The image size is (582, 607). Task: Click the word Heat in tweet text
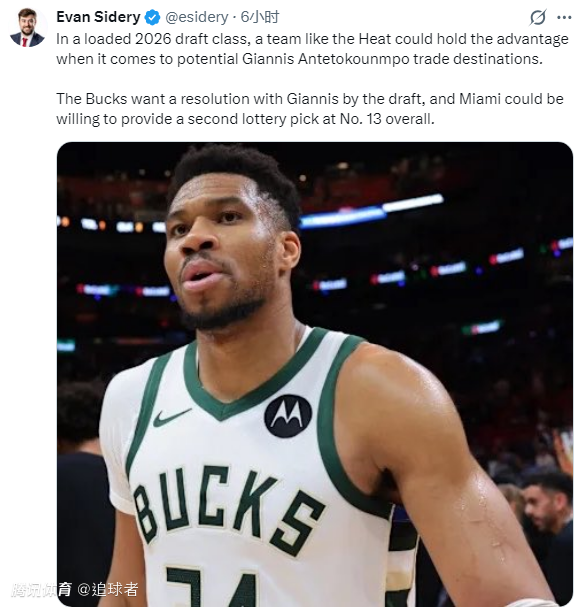[374, 39]
